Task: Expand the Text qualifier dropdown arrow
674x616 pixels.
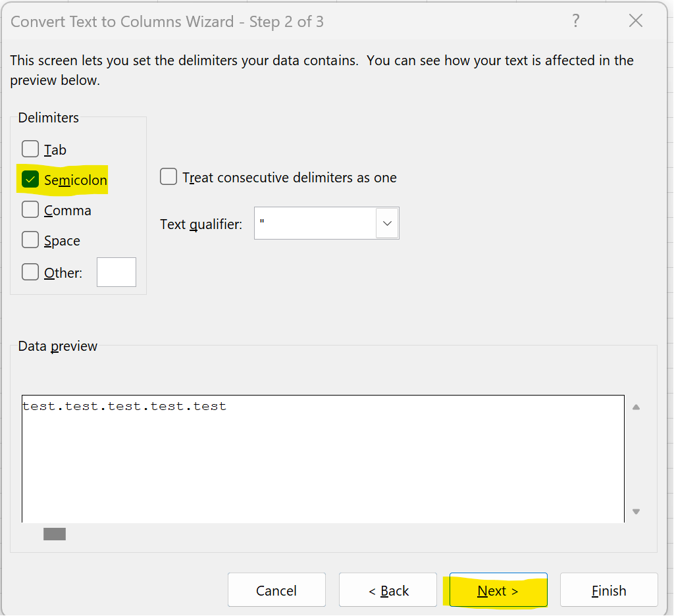Action: point(387,224)
